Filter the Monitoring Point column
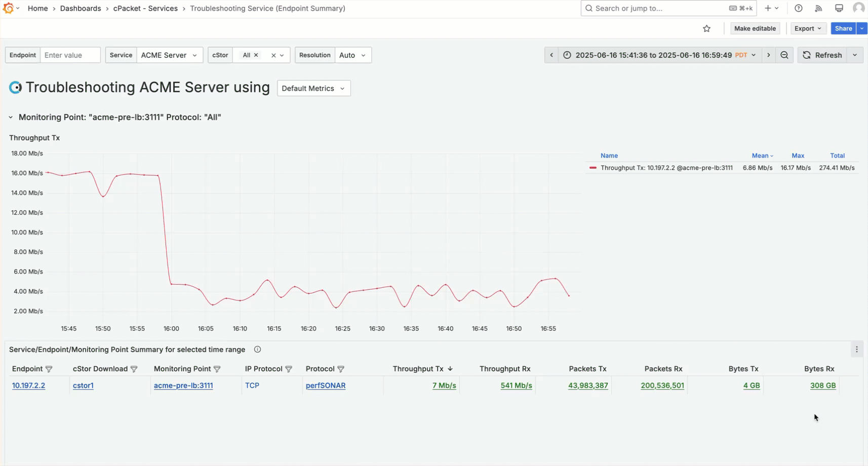 (x=217, y=369)
